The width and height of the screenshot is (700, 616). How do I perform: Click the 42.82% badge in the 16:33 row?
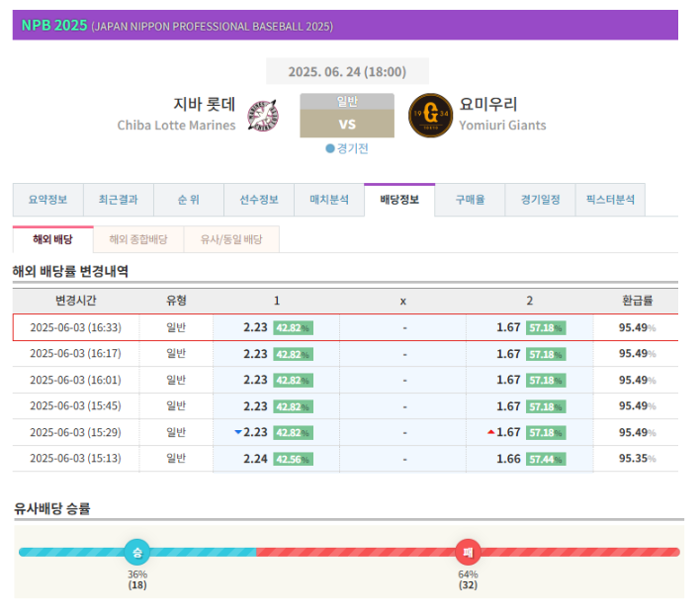click(294, 328)
